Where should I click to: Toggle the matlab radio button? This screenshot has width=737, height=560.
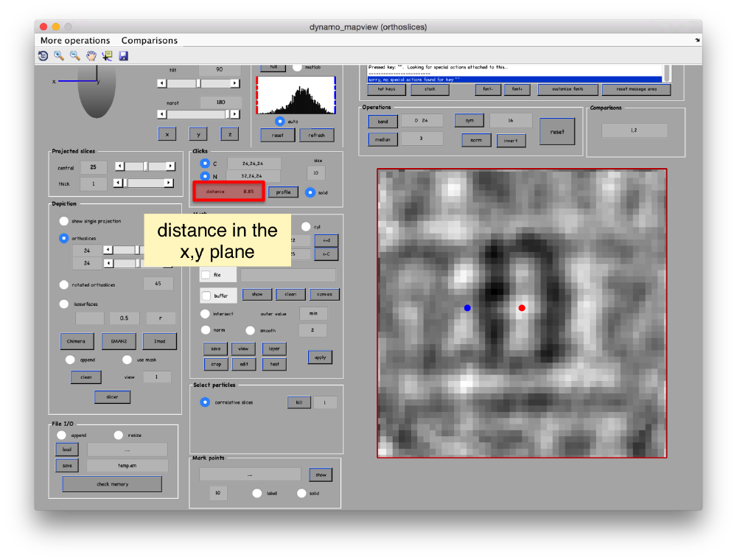click(297, 67)
